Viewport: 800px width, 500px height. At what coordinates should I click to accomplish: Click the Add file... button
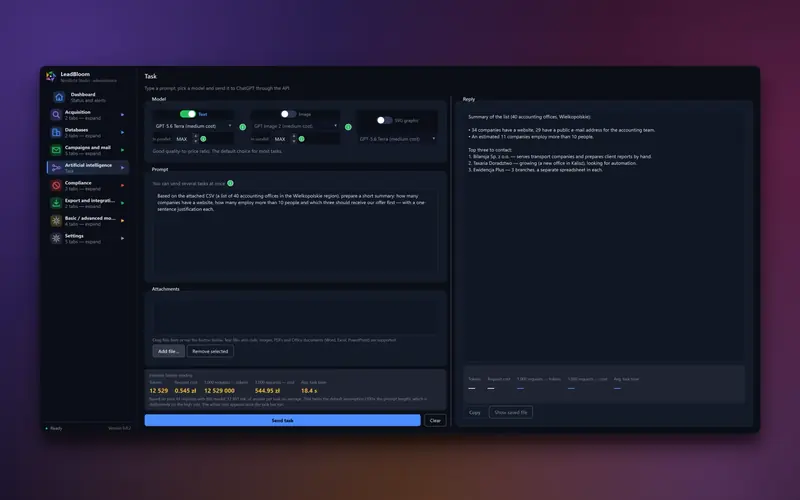(x=168, y=351)
